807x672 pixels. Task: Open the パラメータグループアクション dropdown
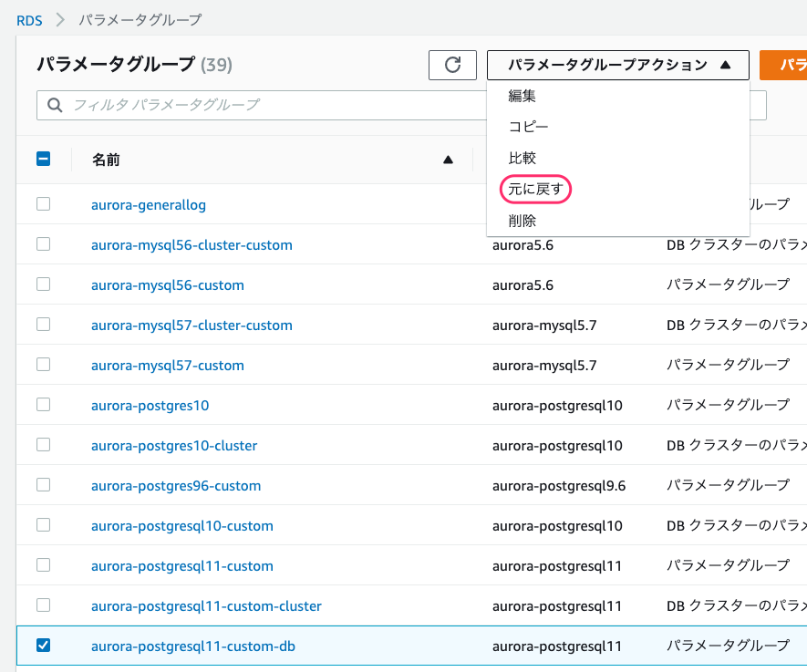617,65
